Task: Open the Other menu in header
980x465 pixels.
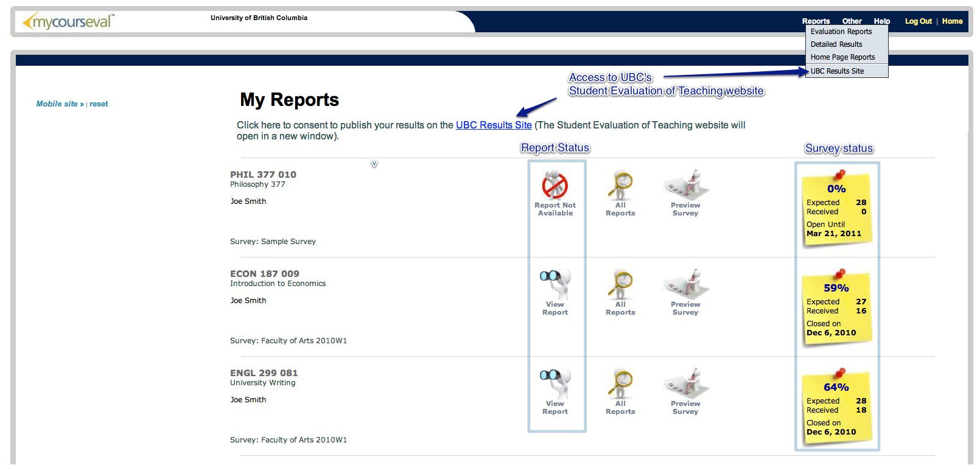Action: pos(852,21)
